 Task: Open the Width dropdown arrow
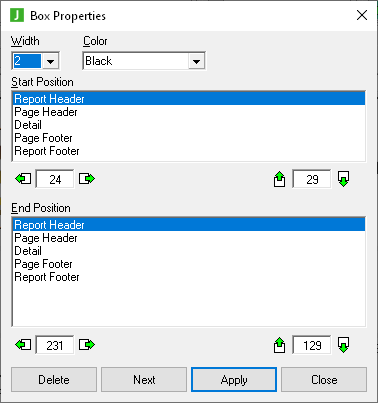point(51,61)
